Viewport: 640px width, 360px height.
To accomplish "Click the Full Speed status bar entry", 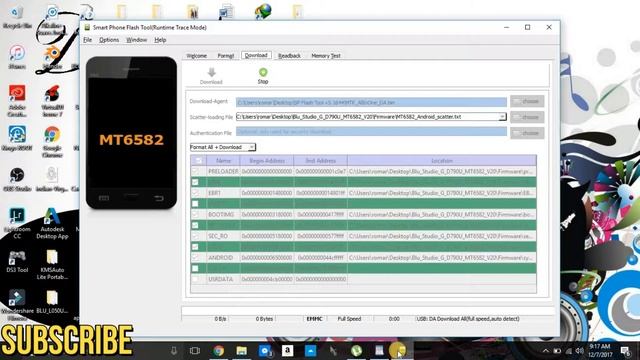I will [x=349, y=319].
